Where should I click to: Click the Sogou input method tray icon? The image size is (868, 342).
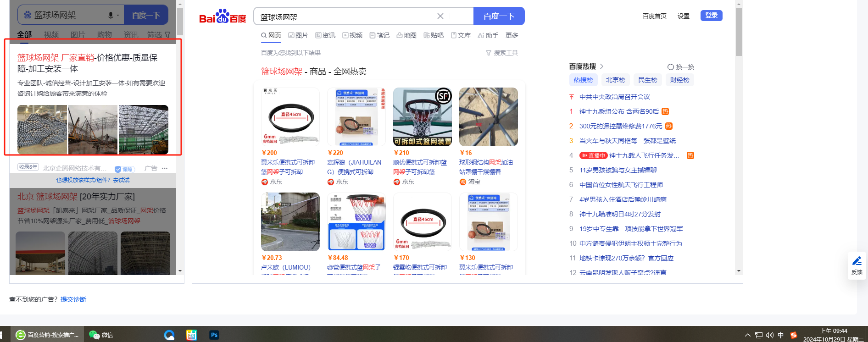[x=793, y=335]
